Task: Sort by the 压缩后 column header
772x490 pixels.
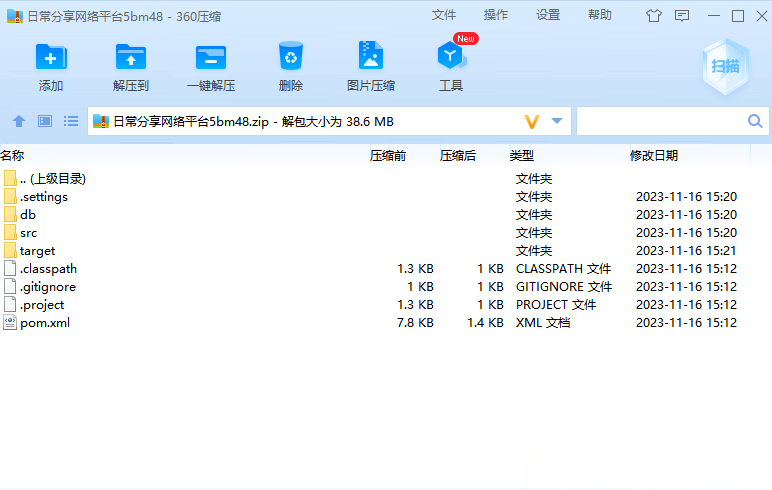Action: click(x=458, y=156)
